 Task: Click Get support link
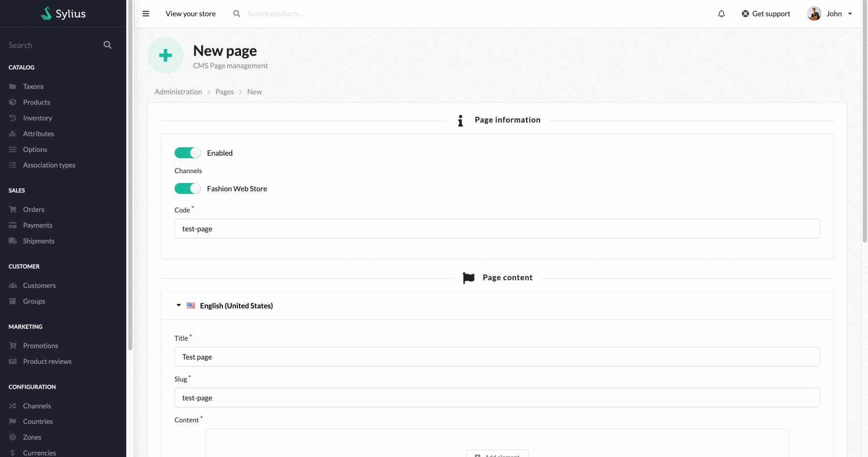(771, 13)
